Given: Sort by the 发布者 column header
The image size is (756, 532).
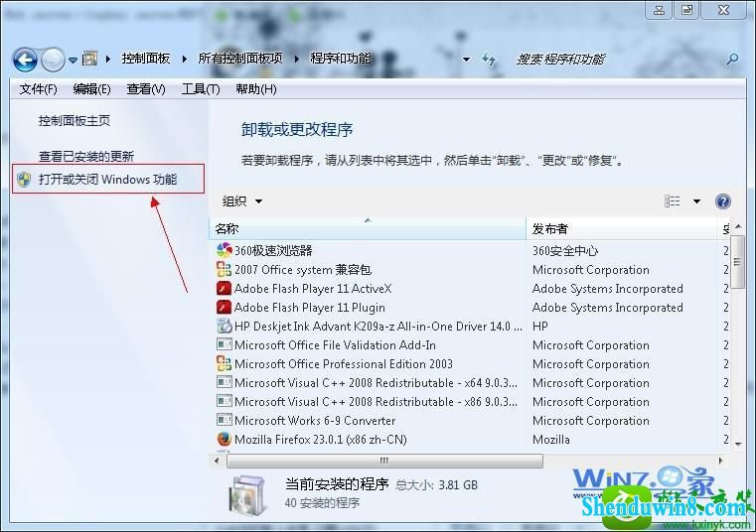Looking at the screenshot, I should (x=622, y=228).
